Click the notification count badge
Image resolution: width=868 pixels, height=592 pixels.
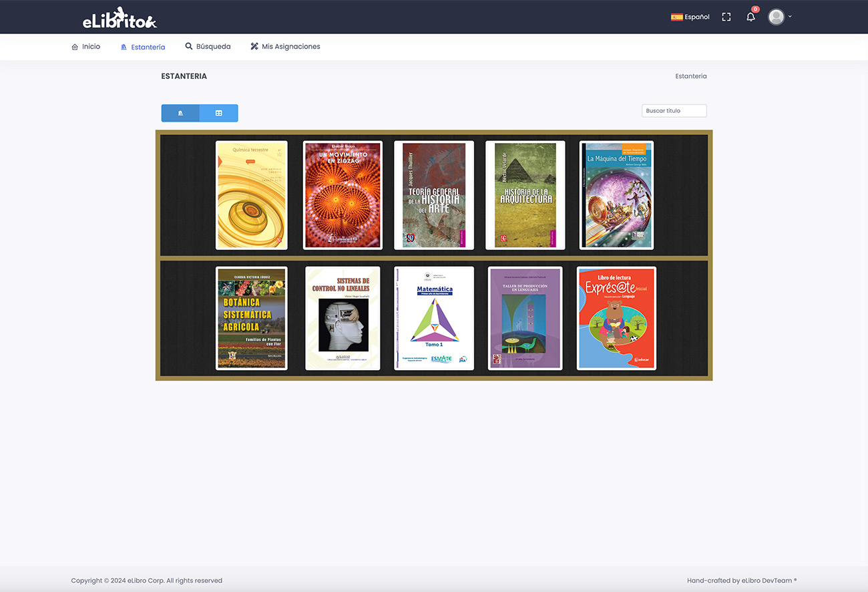point(755,9)
